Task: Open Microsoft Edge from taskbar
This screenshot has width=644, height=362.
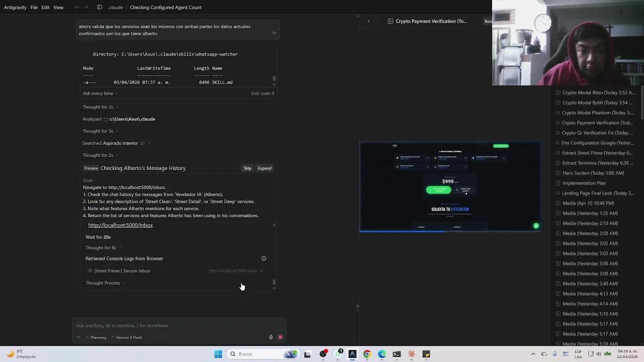Action: 382,354
